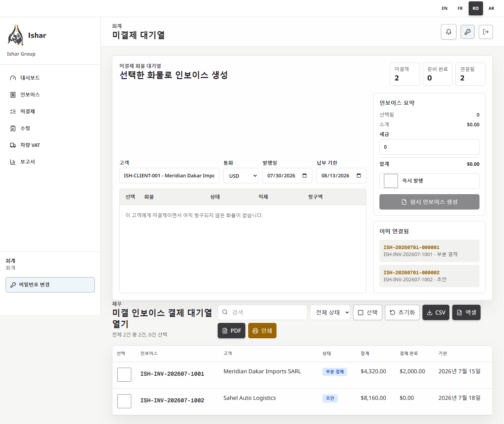Click the key icon in the header
Image resolution: width=504 pixels, height=424 pixels.
468,32
